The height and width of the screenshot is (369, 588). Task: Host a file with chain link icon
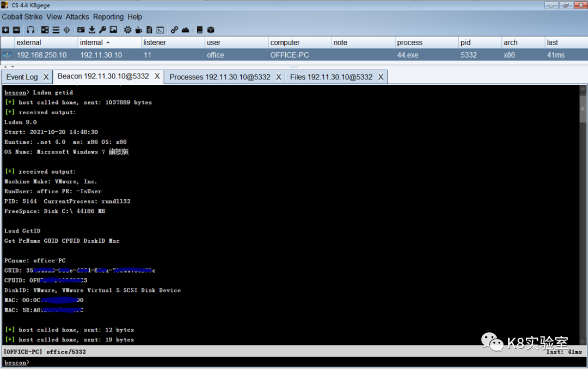[174, 30]
